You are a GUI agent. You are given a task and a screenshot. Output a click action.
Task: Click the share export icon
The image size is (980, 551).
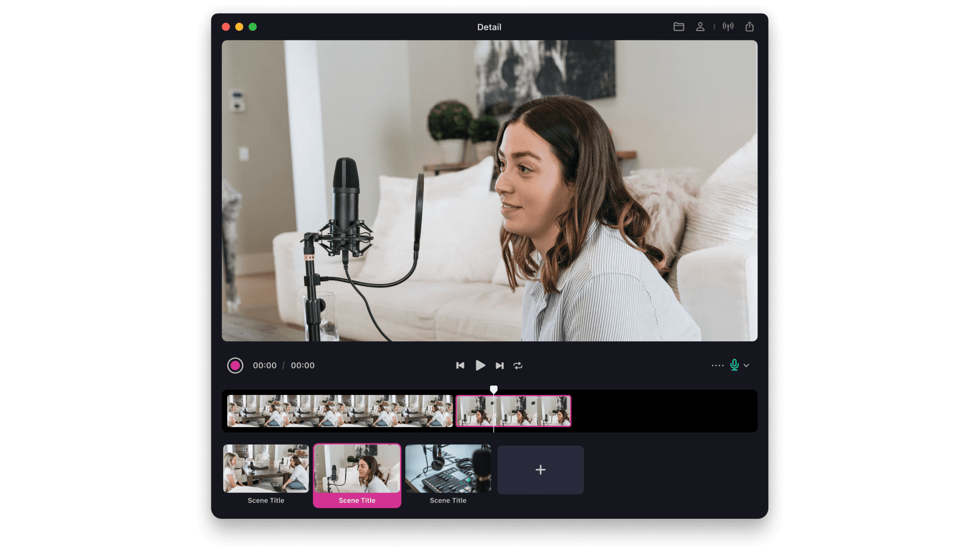tap(749, 27)
